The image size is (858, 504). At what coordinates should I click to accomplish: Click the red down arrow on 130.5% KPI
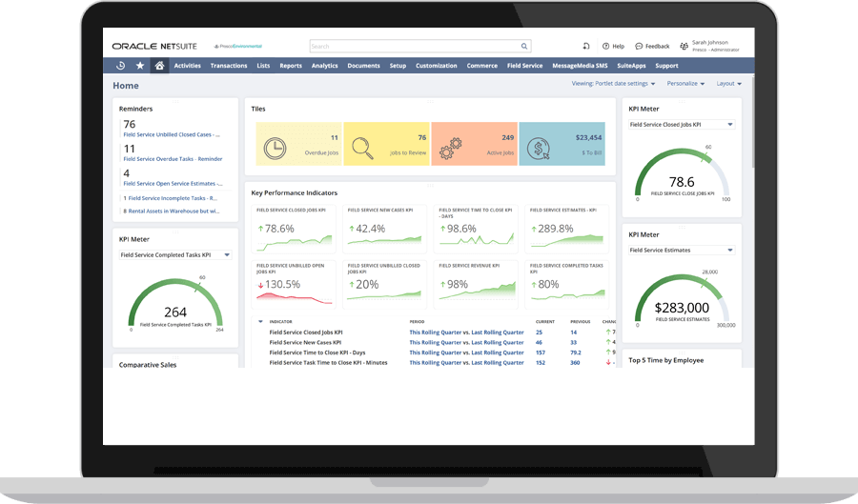click(x=260, y=285)
